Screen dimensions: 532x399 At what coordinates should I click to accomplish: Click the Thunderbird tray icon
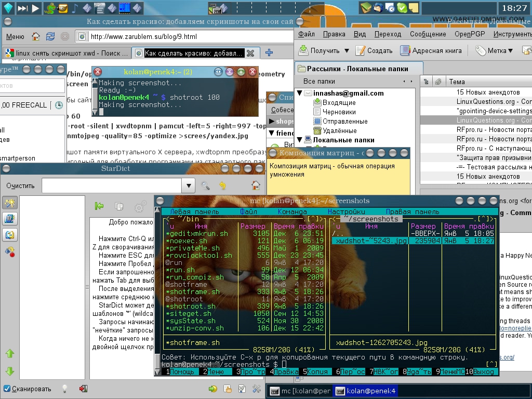point(378,7)
